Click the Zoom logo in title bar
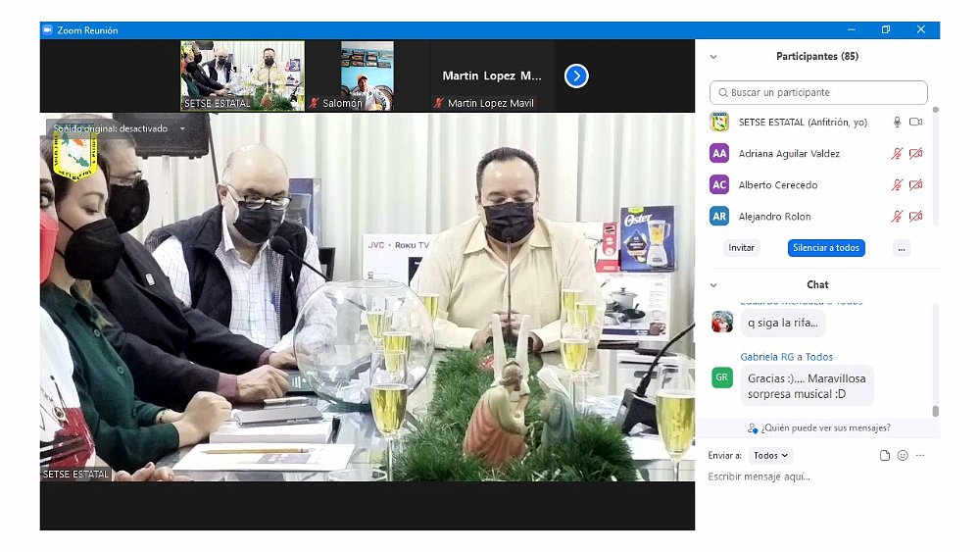 pos(47,30)
